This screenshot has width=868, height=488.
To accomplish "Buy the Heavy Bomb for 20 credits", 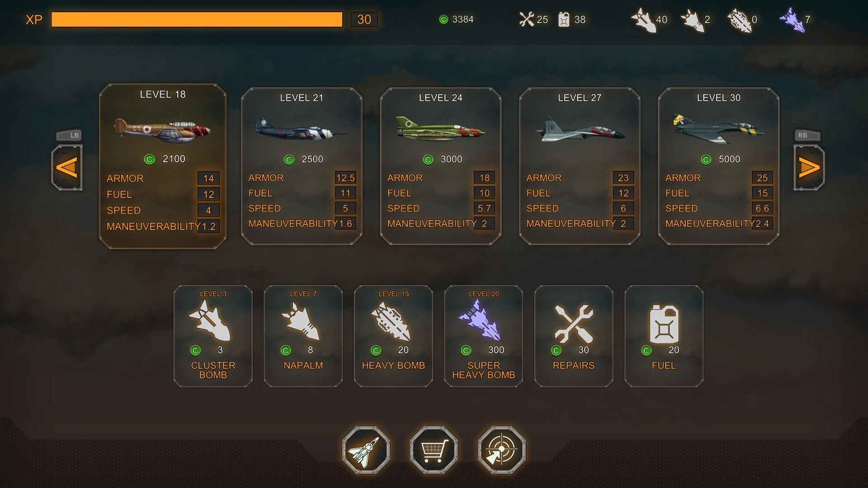I will coord(393,336).
